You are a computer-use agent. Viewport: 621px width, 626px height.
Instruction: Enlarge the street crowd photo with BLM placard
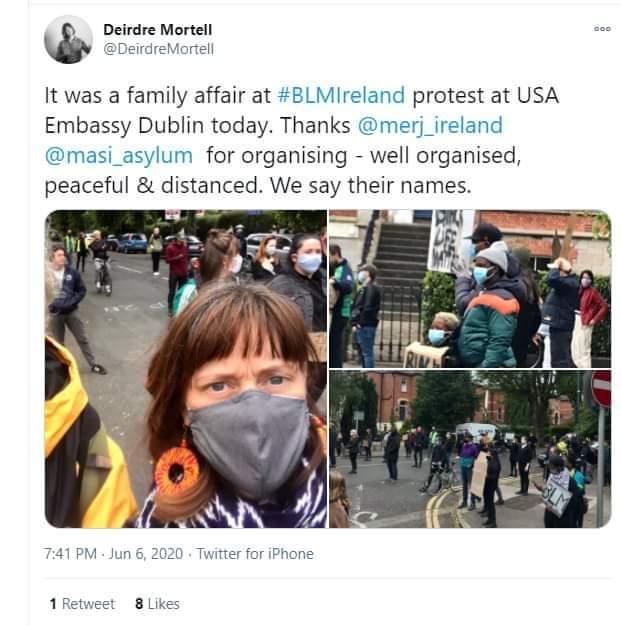(470, 449)
